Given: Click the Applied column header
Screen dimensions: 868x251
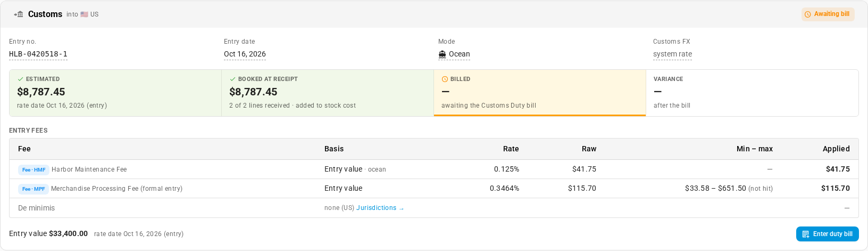Looking at the screenshot, I should point(836,149).
